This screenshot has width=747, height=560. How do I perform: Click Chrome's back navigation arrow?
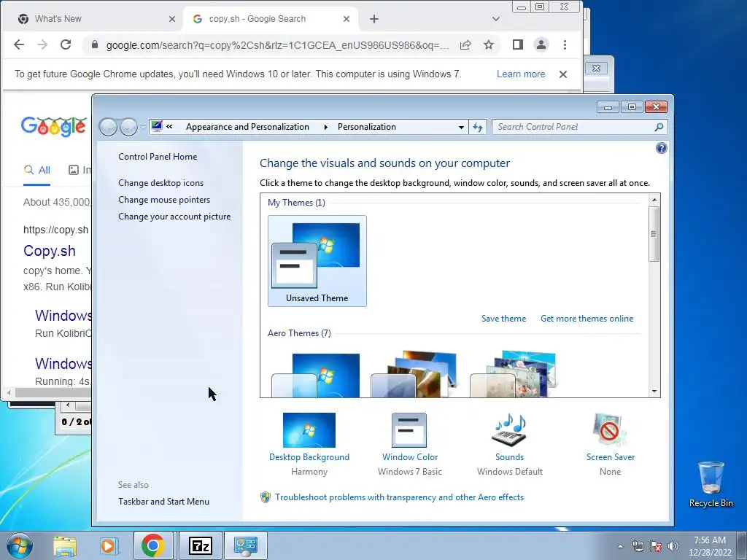(19, 44)
